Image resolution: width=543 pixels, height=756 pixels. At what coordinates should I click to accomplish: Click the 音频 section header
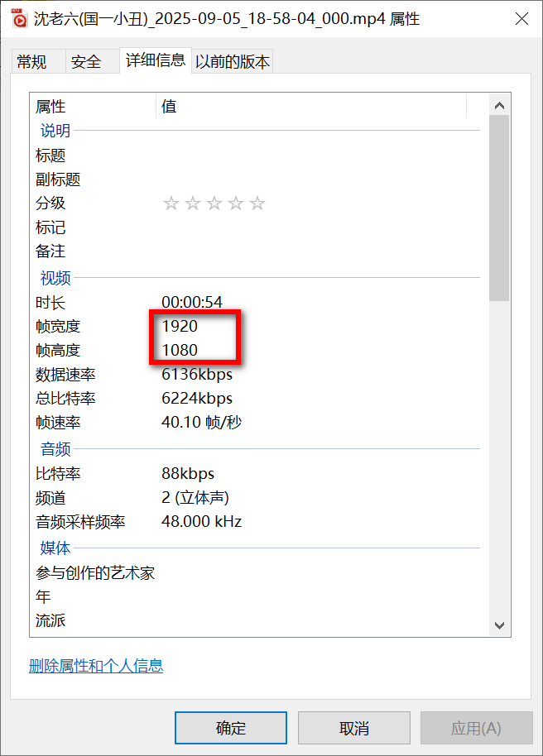[x=55, y=449]
